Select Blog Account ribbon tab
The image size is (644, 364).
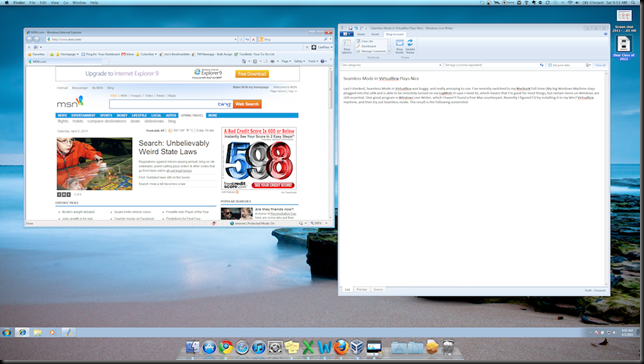click(395, 34)
